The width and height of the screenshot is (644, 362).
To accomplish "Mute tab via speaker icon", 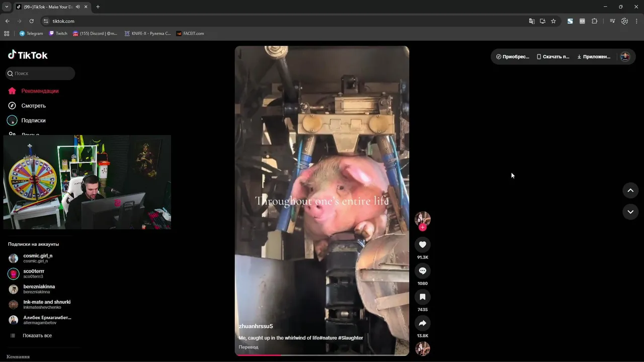I will coord(78,7).
